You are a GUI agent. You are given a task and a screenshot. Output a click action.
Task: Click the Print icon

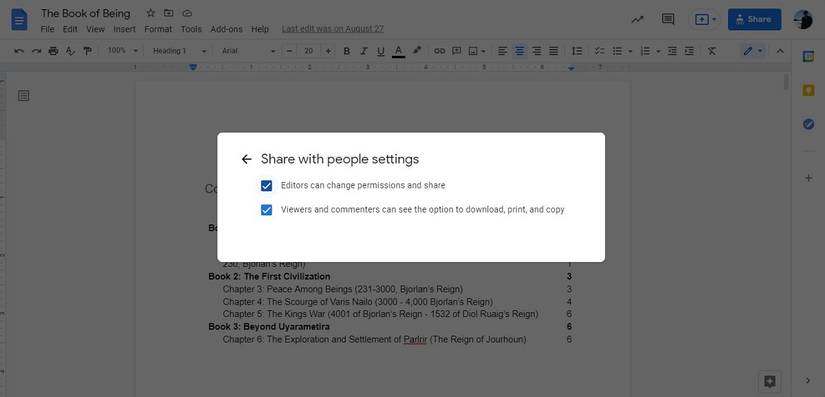53,51
